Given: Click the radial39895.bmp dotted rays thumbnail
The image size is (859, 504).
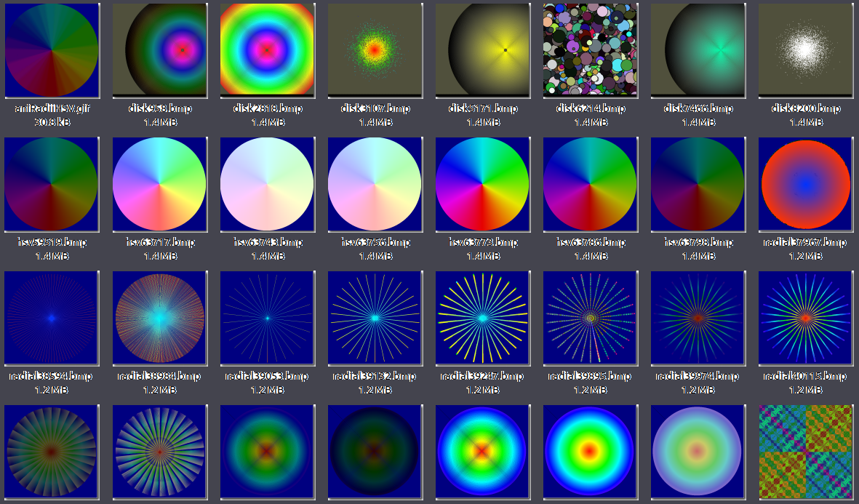Looking at the screenshot, I should point(589,318).
